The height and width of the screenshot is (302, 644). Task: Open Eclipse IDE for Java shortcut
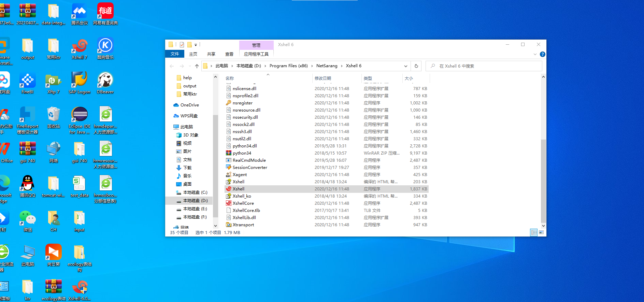point(79,120)
